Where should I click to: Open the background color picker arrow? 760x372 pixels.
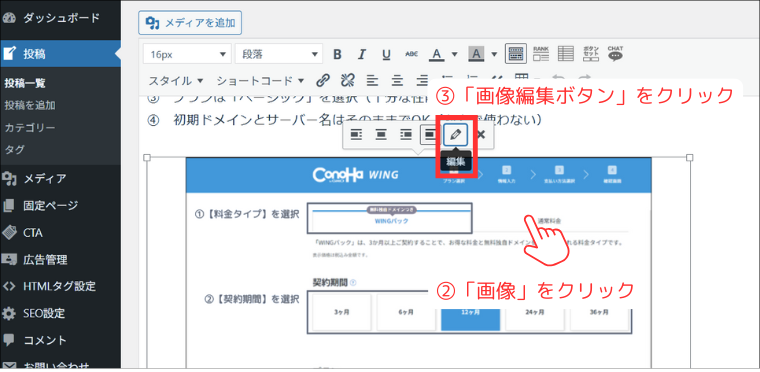click(494, 54)
